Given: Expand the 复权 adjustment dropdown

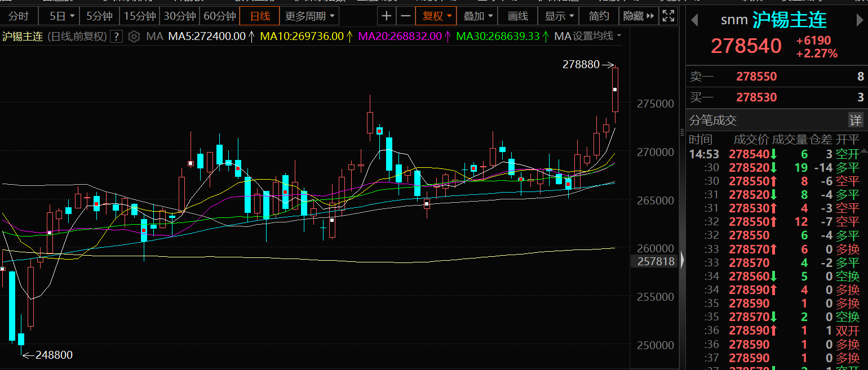Looking at the screenshot, I should click(x=436, y=16).
